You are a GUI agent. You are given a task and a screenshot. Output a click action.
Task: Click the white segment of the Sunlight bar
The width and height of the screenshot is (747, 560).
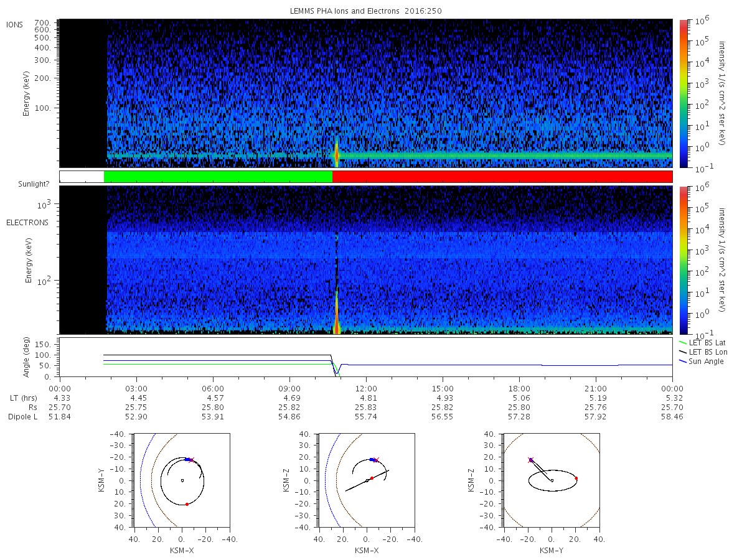tap(82, 177)
